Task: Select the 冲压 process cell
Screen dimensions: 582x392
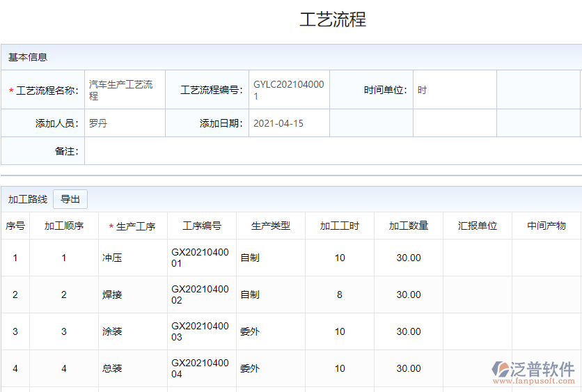Action: 112,258
